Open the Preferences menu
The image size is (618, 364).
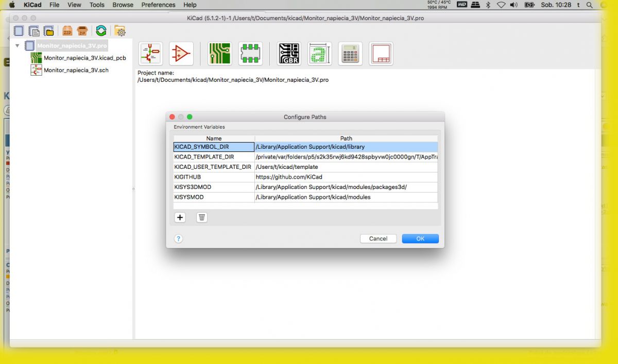pos(158,5)
